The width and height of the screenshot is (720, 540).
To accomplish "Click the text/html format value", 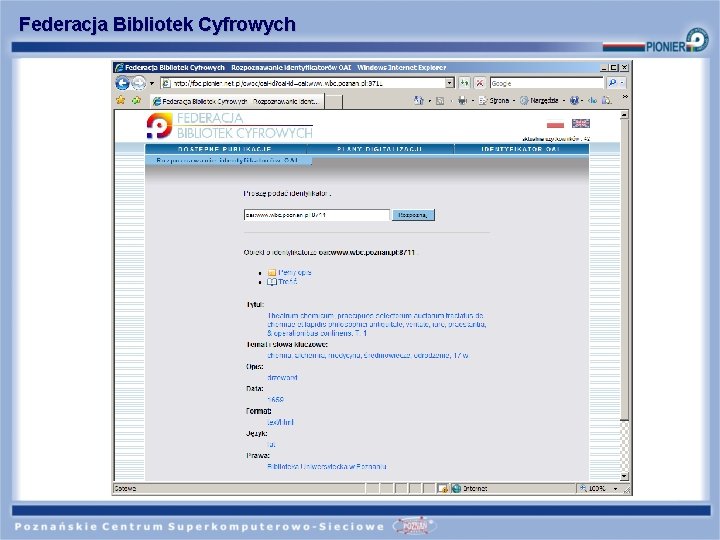I will [281, 422].
